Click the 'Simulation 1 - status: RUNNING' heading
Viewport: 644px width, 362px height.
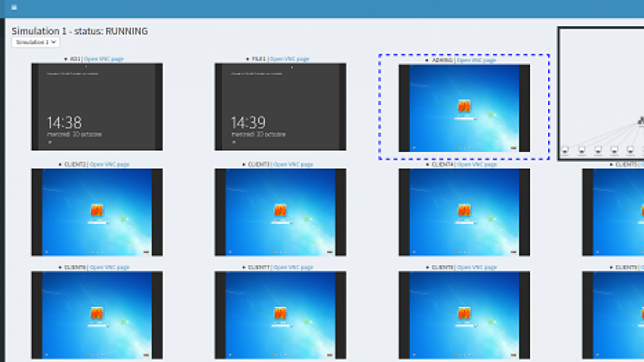point(80,31)
